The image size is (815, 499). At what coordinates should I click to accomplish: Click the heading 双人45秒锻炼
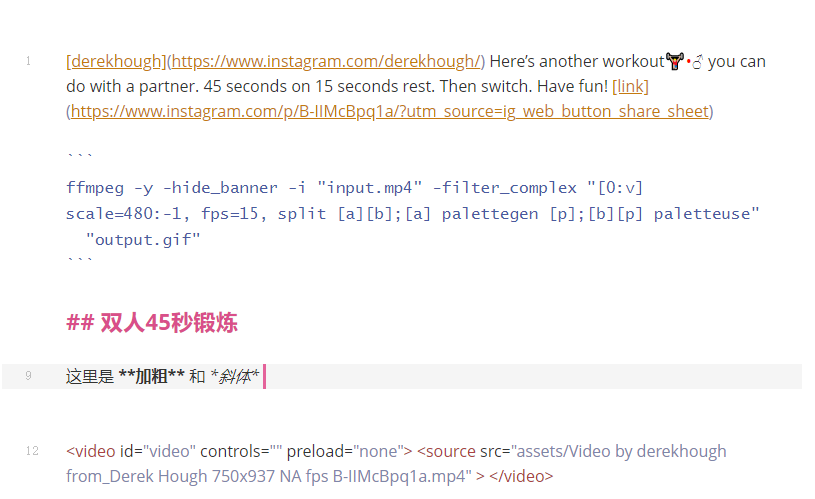point(169,322)
